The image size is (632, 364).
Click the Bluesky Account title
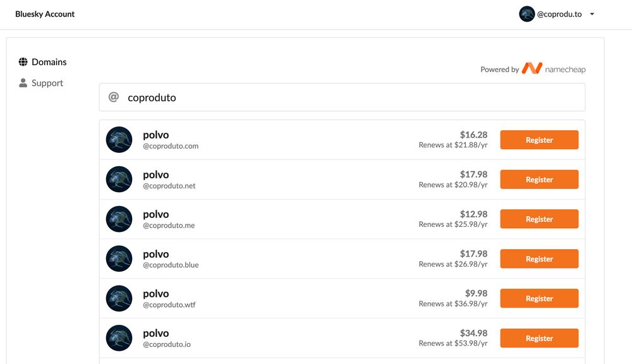[45, 14]
